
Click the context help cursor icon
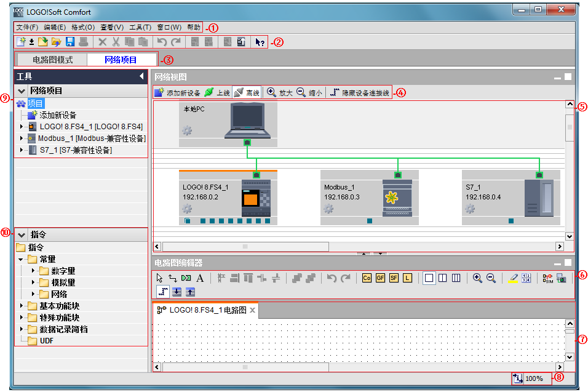(x=260, y=42)
